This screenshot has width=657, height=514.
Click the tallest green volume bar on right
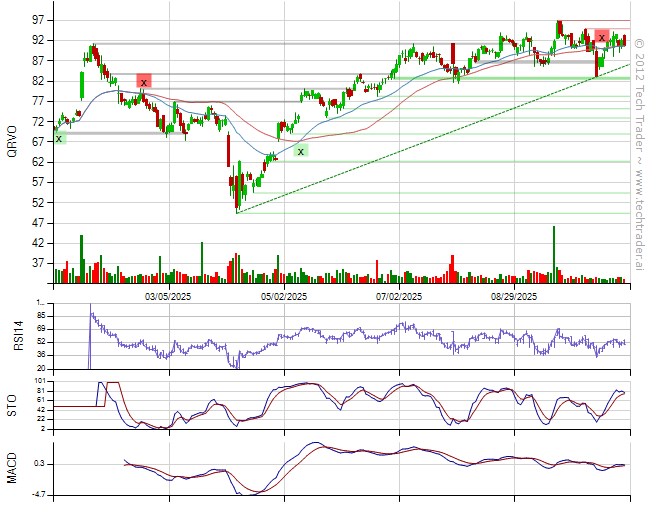[x=553, y=255]
